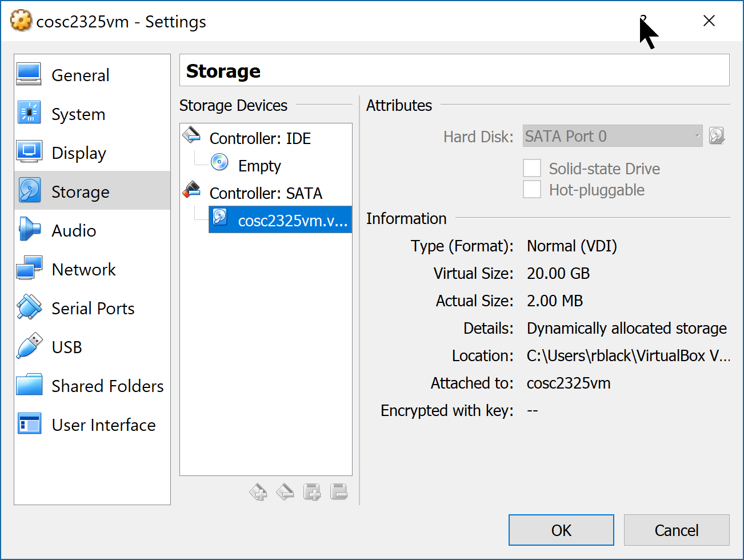Confirm settings with the OK button
Screen dimensions: 744x560
pos(561,530)
